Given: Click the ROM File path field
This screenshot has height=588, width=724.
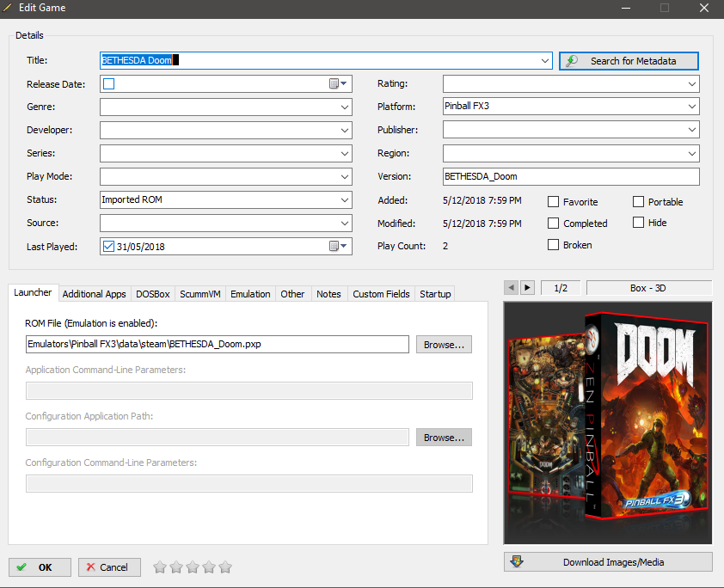Looking at the screenshot, I should 218,345.
